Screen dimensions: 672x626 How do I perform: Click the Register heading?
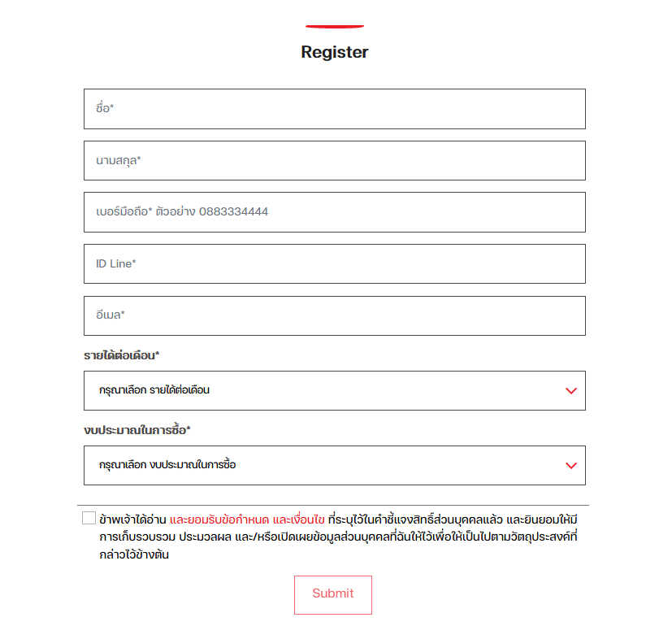[x=334, y=52]
